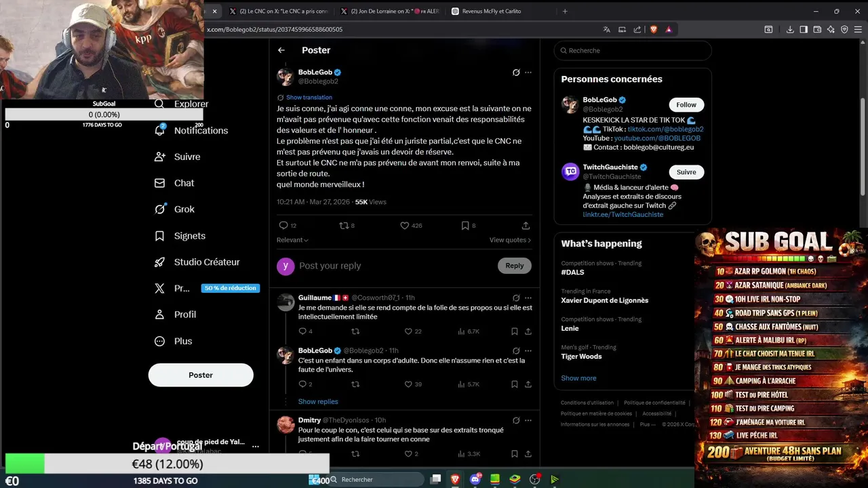Open Plus menu in left sidebar

click(x=173, y=341)
